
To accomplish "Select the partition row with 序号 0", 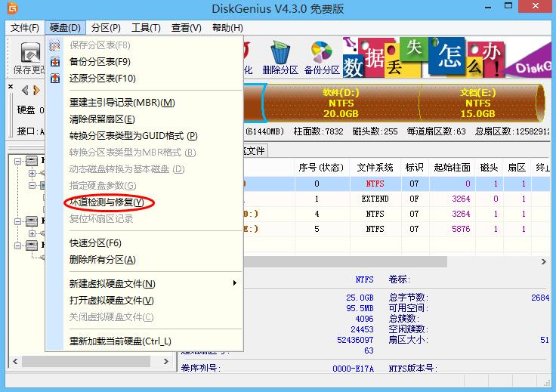I will click(397, 184).
